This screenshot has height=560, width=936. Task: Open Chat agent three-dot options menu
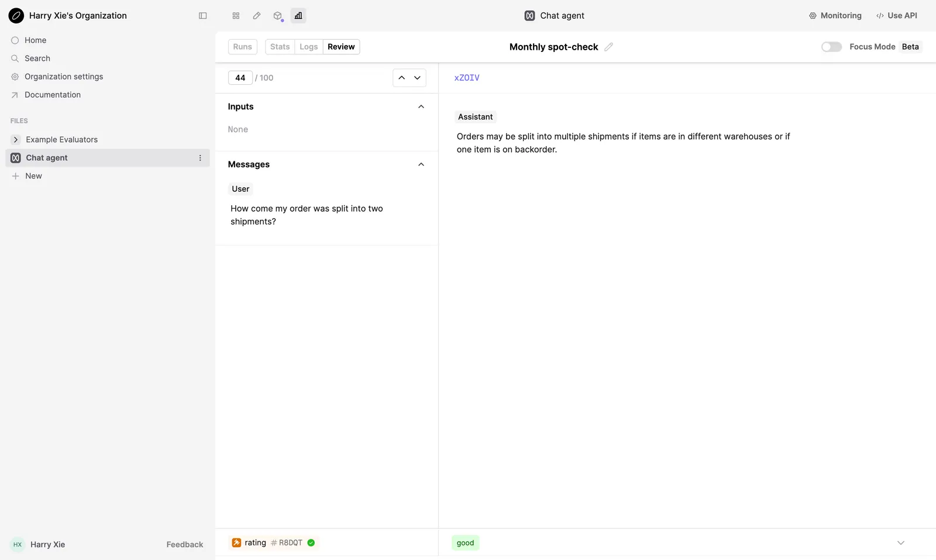coord(200,158)
